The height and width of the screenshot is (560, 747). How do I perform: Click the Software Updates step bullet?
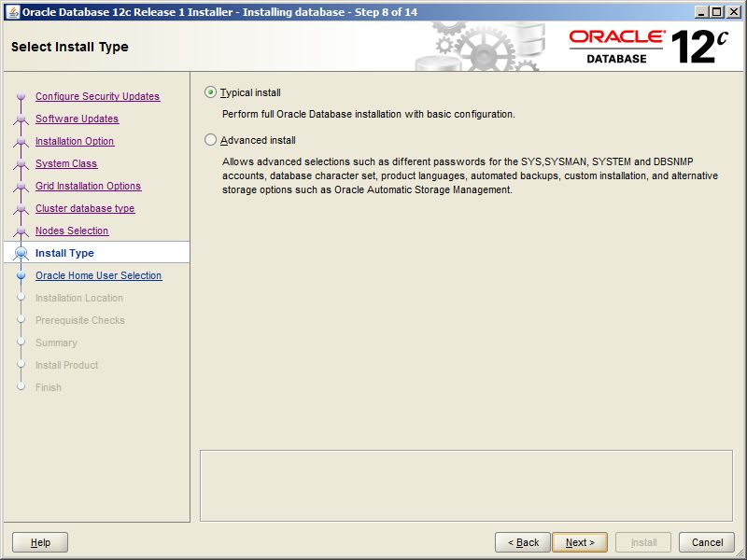(21, 119)
